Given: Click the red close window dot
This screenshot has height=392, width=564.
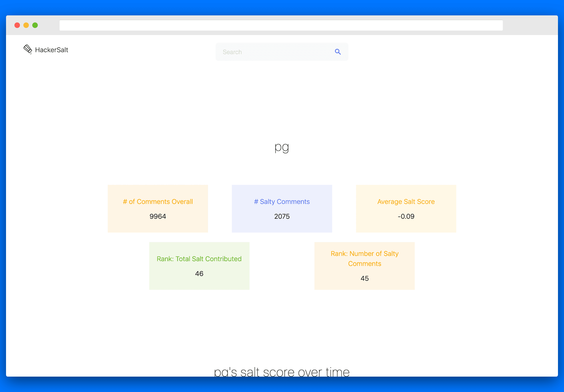Looking at the screenshot, I should click(x=17, y=25).
